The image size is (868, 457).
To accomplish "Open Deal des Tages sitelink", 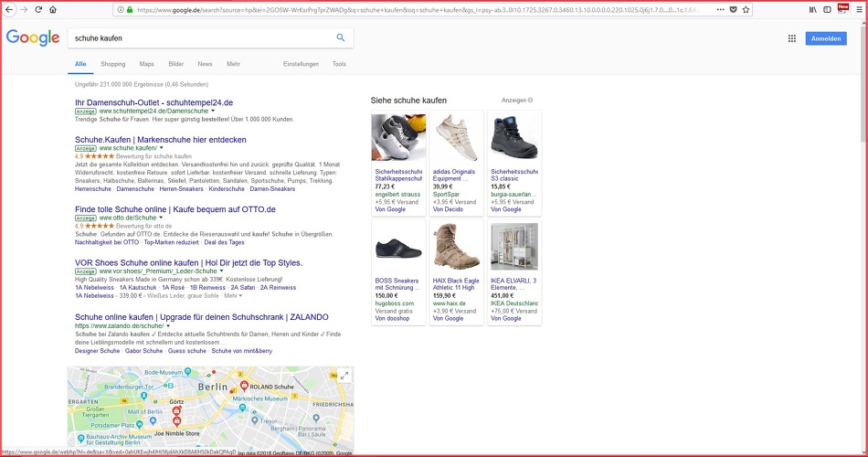I will 224,242.
